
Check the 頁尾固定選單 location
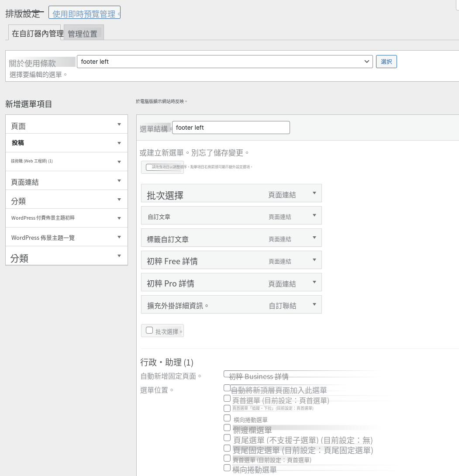point(227,448)
